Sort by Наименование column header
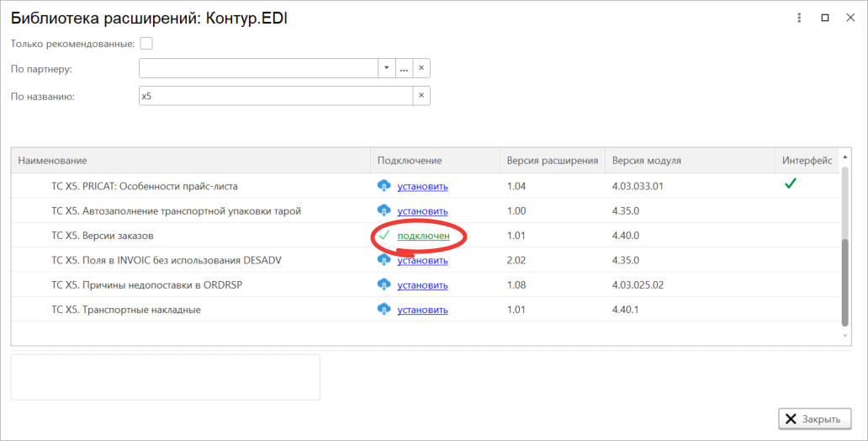The image size is (868, 441). pos(191,160)
